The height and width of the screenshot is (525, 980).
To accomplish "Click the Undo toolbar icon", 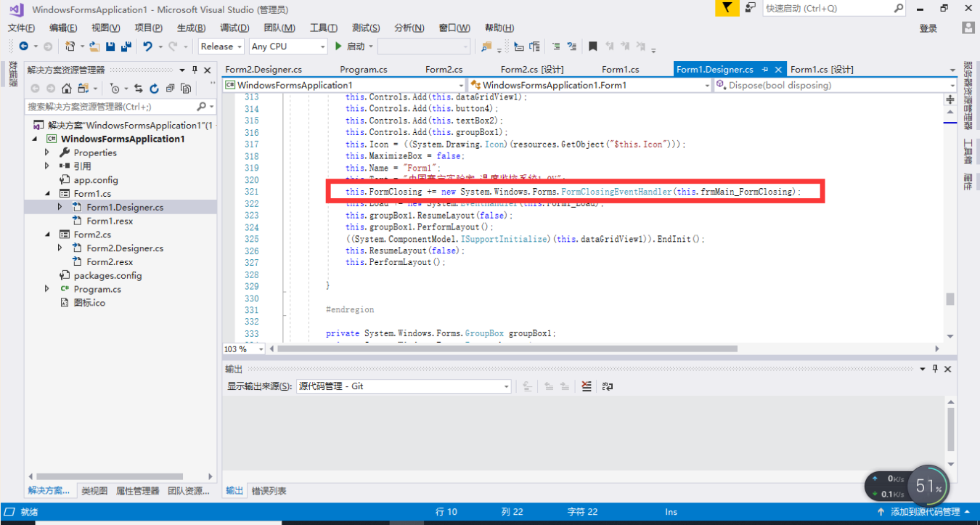I will click(147, 46).
